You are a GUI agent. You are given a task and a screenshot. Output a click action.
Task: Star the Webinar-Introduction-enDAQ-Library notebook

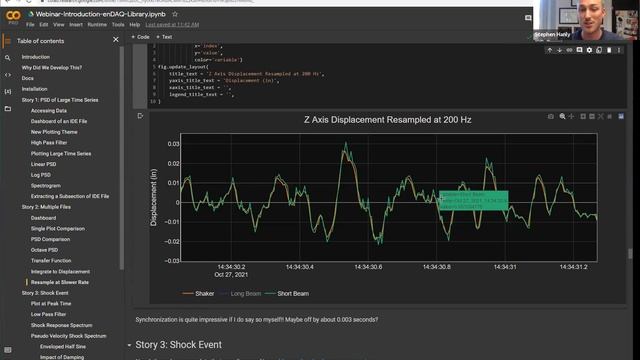point(175,14)
